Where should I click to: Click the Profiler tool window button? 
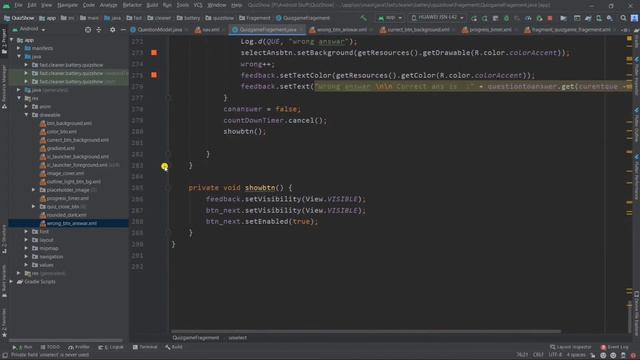click(79, 347)
